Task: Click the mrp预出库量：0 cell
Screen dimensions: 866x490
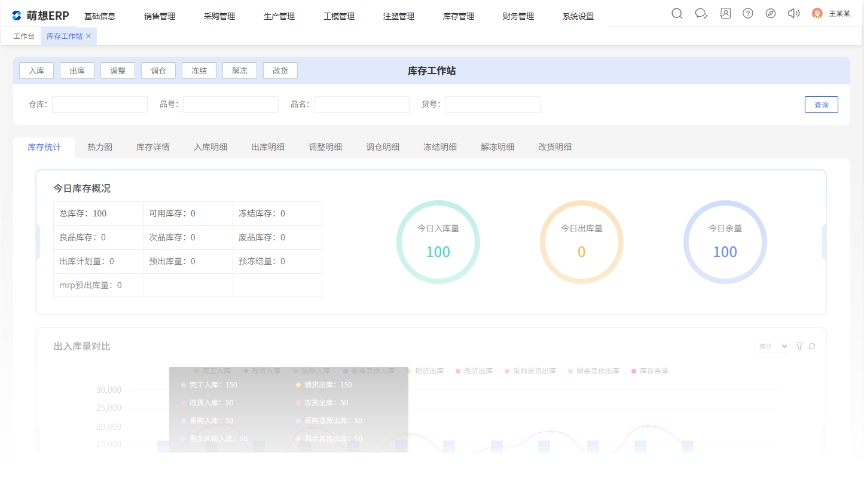Action: pos(98,285)
